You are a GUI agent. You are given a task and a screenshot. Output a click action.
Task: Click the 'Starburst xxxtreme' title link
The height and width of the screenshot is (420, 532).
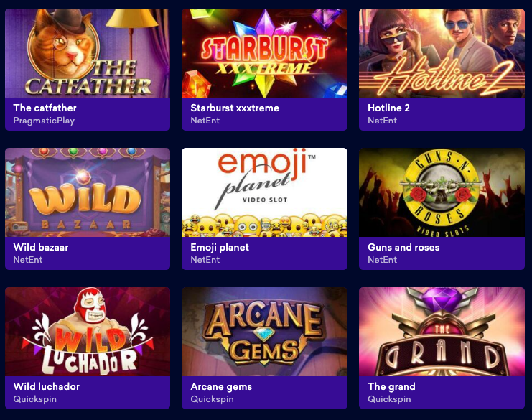(x=235, y=108)
